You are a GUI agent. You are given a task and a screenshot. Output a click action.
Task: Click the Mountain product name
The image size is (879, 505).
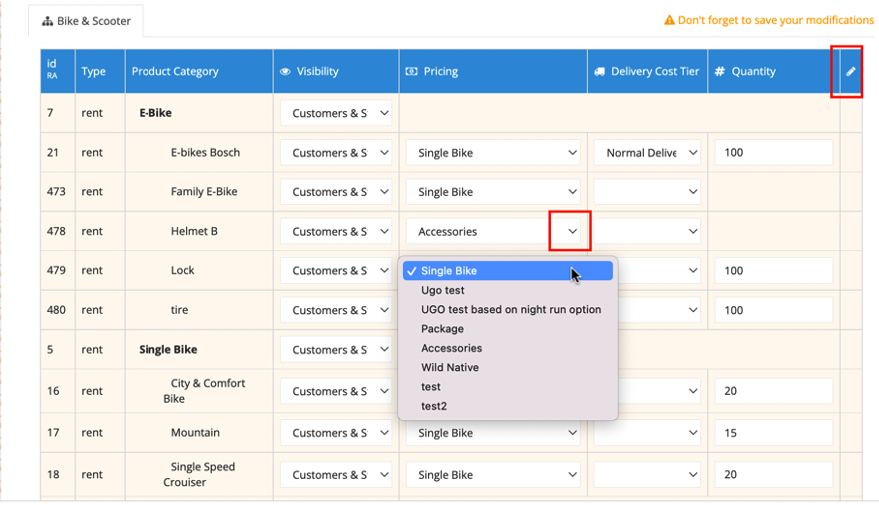click(195, 433)
